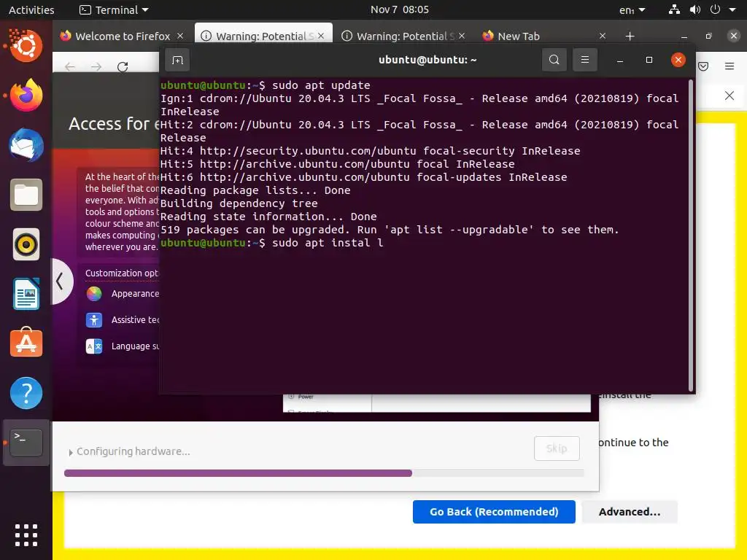
Task: Click the terminal search icon
Action: (x=554, y=60)
